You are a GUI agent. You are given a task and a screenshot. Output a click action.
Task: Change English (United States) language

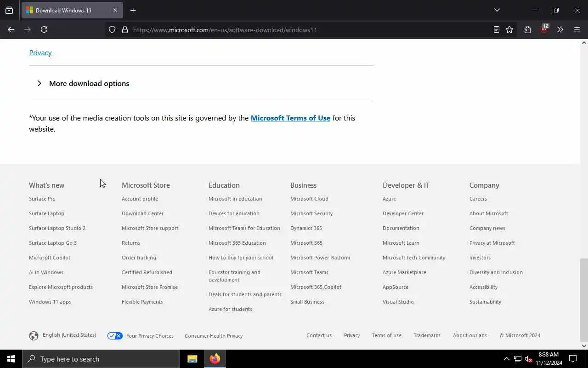(69, 335)
